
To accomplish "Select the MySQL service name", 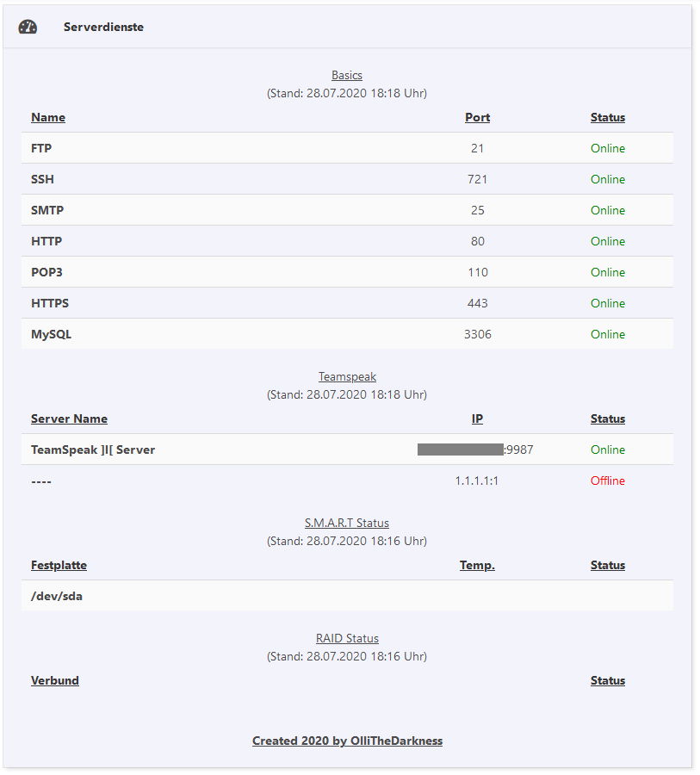I will click(51, 334).
